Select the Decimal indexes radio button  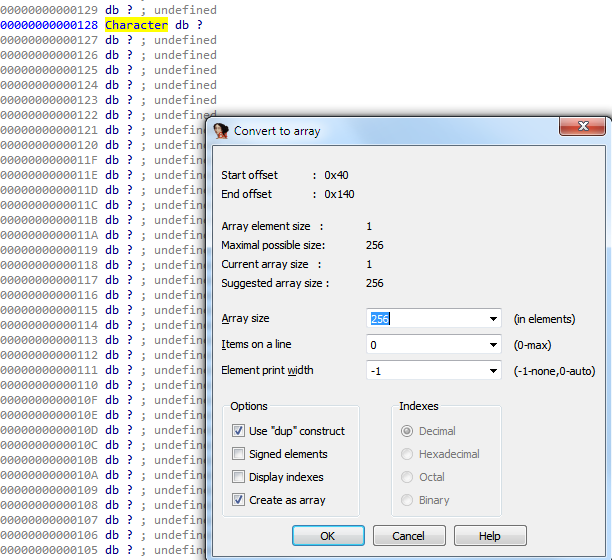click(x=407, y=431)
